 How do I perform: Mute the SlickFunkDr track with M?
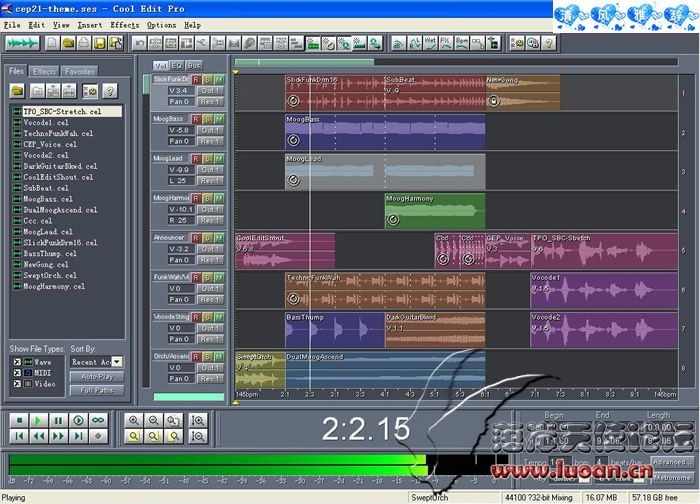pyautogui.click(x=219, y=79)
